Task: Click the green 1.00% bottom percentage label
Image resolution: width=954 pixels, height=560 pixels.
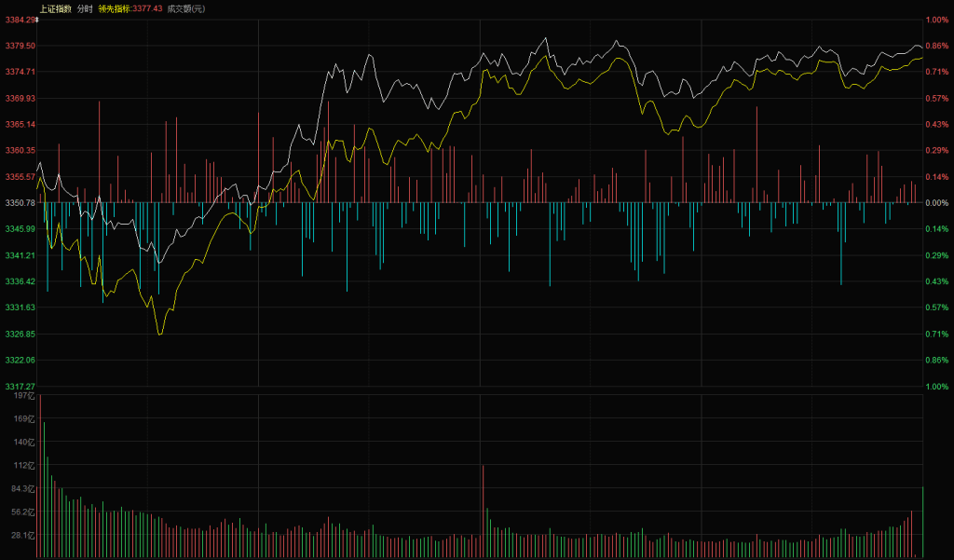Action: coord(936,387)
